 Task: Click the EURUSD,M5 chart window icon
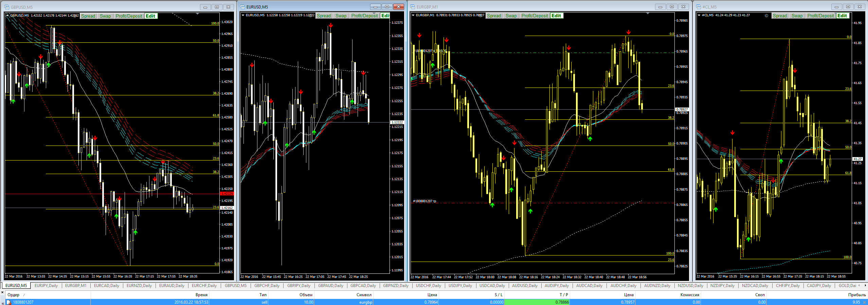tap(242, 7)
